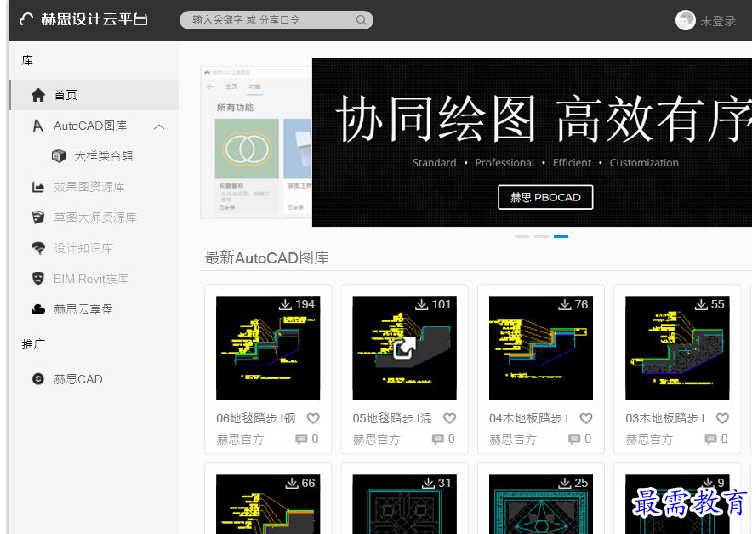The height and width of the screenshot is (534, 756).
Task: Open the BIM Revit族库 menu item
Action: (x=91, y=279)
